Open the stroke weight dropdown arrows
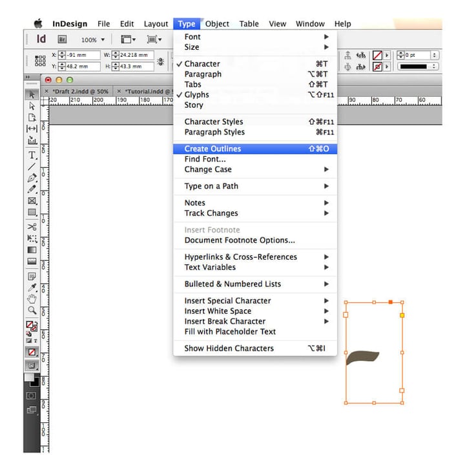 435,56
